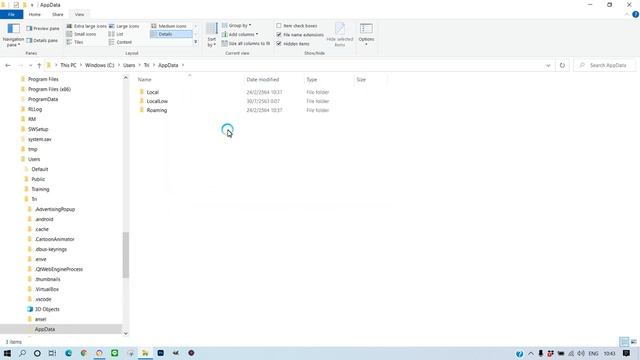Sort by the Name column header
The width and height of the screenshot is (640, 360).
144,80
